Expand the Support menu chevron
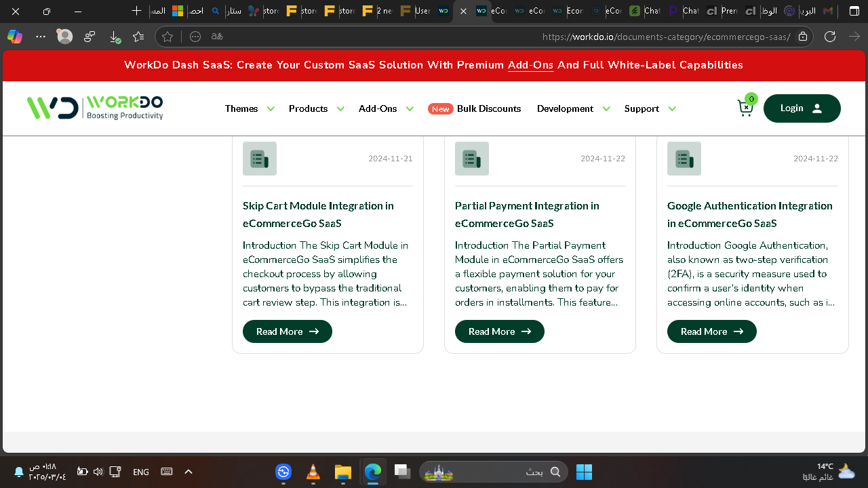The image size is (868, 488). pyautogui.click(x=672, y=108)
